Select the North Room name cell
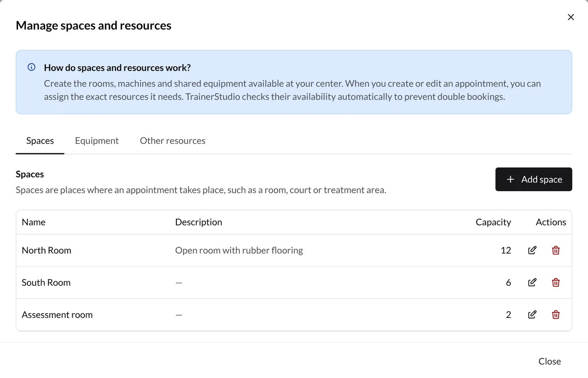The height and width of the screenshot is (378, 588). pos(47,251)
